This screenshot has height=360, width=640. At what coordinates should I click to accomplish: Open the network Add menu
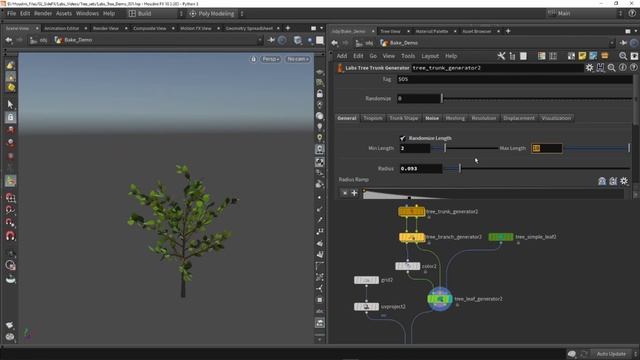pyautogui.click(x=342, y=56)
